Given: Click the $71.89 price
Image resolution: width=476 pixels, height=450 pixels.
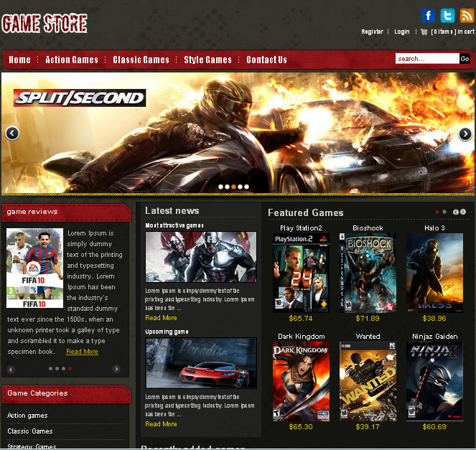Looking at the screenshot, I should point(368,319).
